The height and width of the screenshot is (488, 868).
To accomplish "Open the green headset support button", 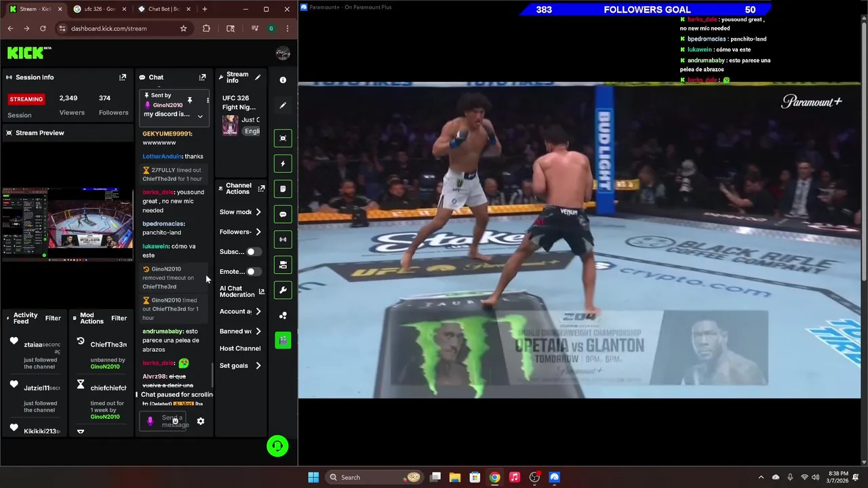I will tap(277, 446).
